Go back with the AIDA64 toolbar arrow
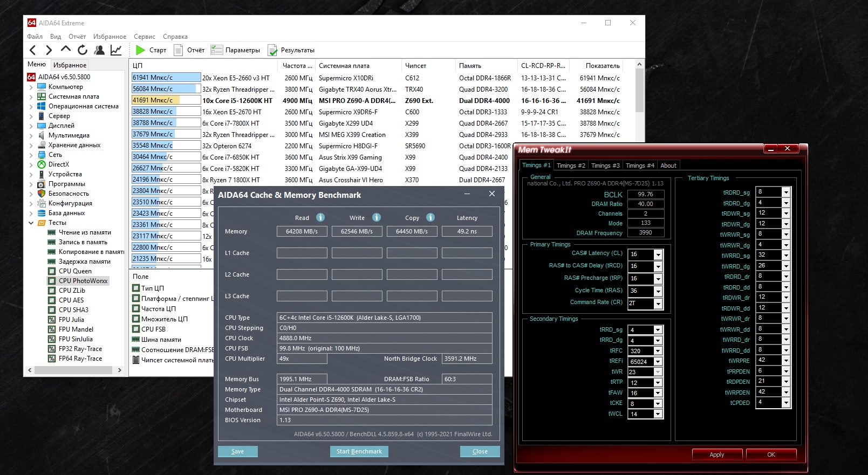This screenshot has width=868, height=475. pos(33,50)
